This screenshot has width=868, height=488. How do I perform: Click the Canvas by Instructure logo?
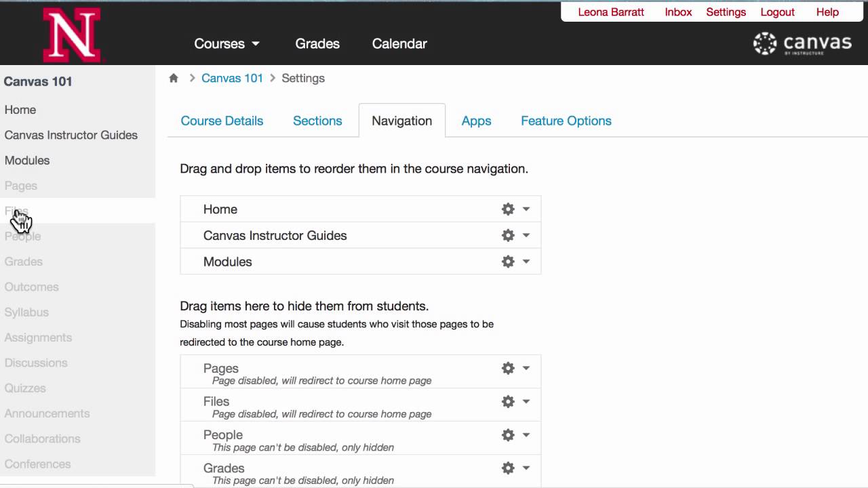pos(802,44)
